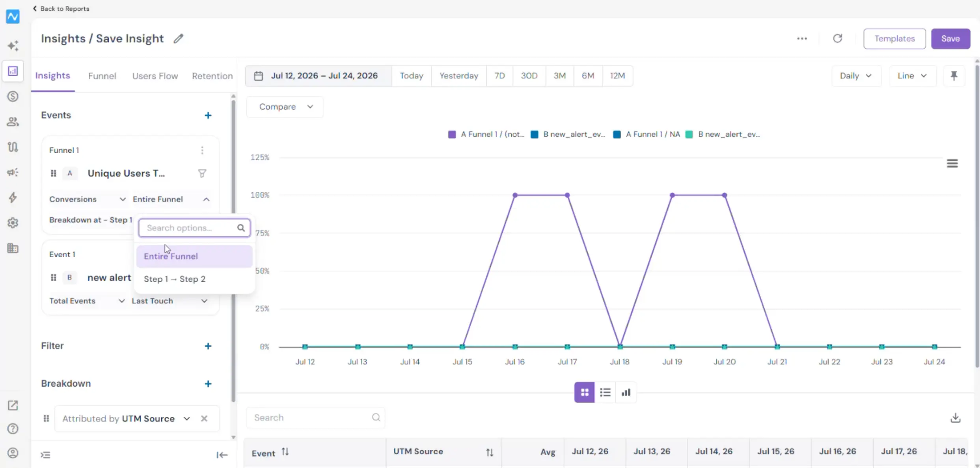The image size is (980, 468).
Task: Open the campaigns megaphone sidebar icon
Action: [x=13, y=172]
